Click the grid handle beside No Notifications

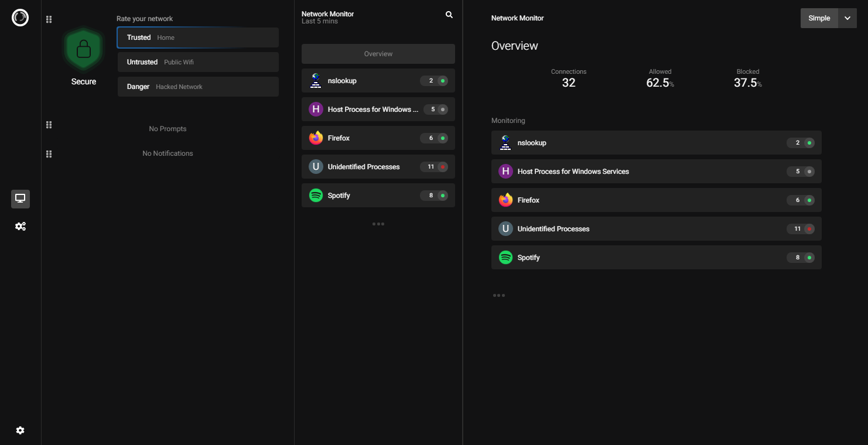point(49,154)
